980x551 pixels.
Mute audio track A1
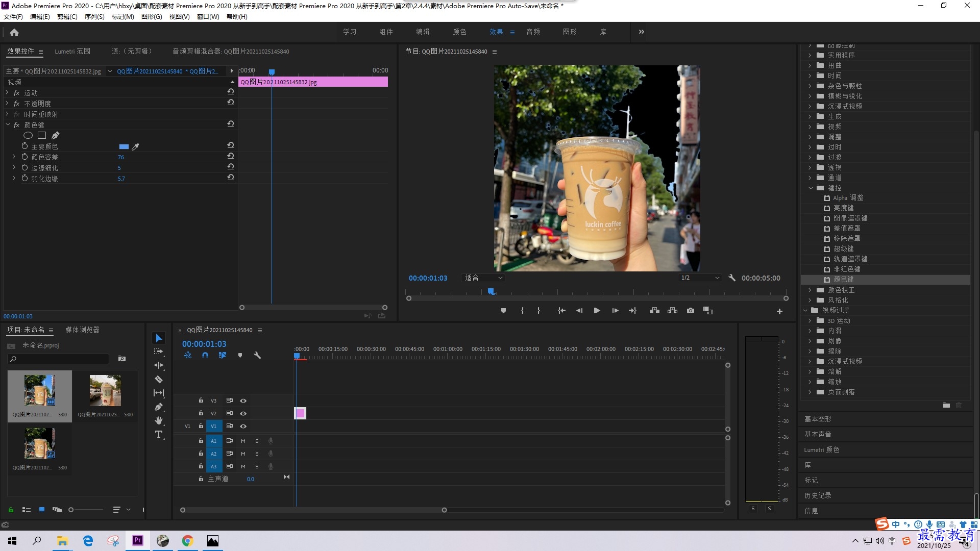243,441
